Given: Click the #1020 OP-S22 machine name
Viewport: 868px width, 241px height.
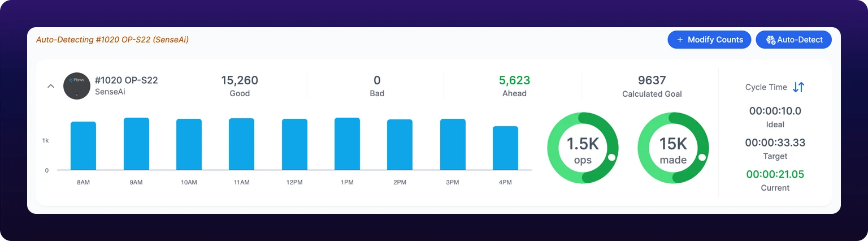Looking at the screenshot, I should [x=126, y=80].
